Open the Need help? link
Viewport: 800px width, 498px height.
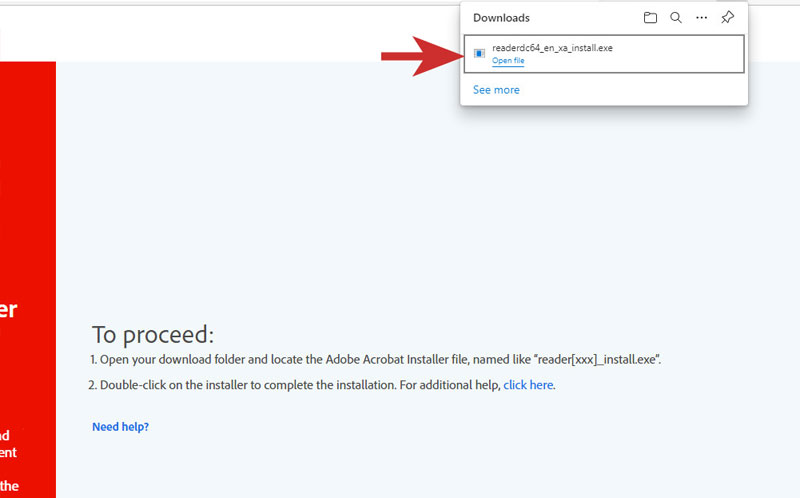[x=120, y=427]
